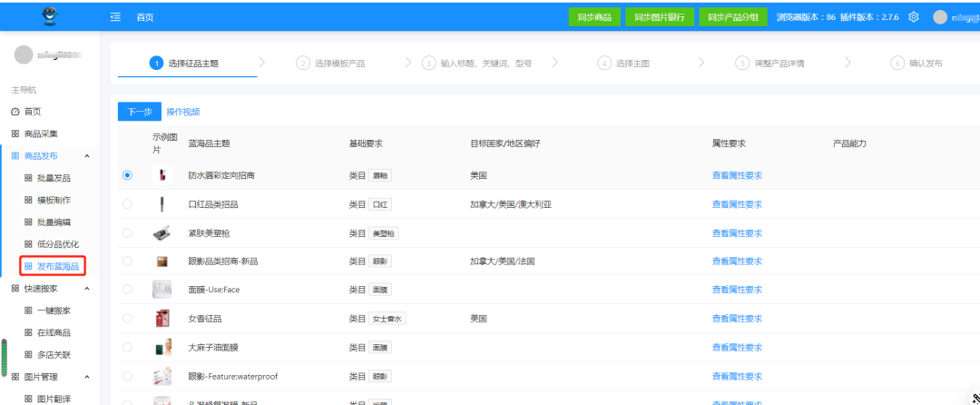View 查看属性要求 for 口红品类招品
This screenshot has width=980, height=405.
tap(737, 204)
